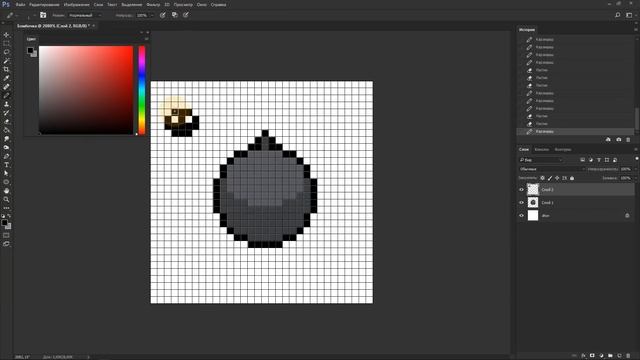This screenshot has width=640, height=360.
Task: Select the Dodge tool
Action: 6,147
